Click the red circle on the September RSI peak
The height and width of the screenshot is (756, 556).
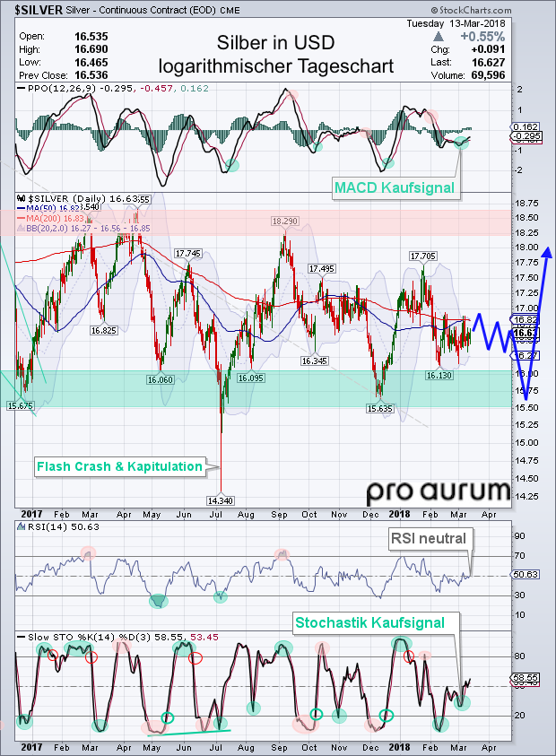click(282, 552)
